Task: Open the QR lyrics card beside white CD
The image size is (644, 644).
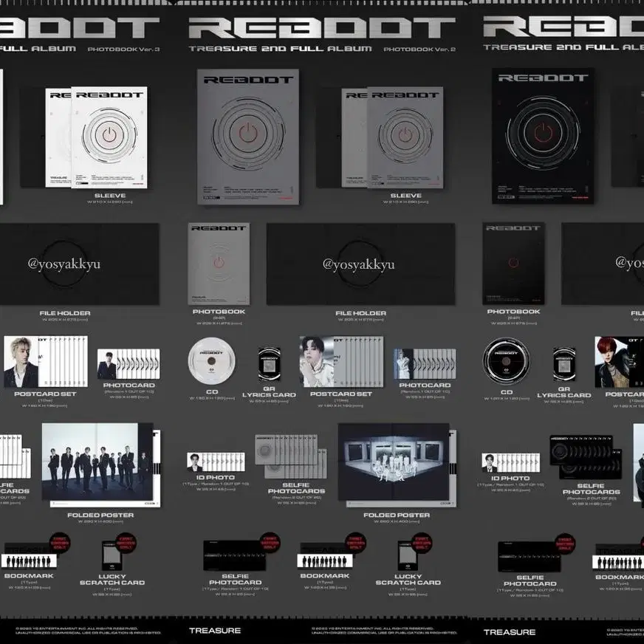Action: coord(269,364)
